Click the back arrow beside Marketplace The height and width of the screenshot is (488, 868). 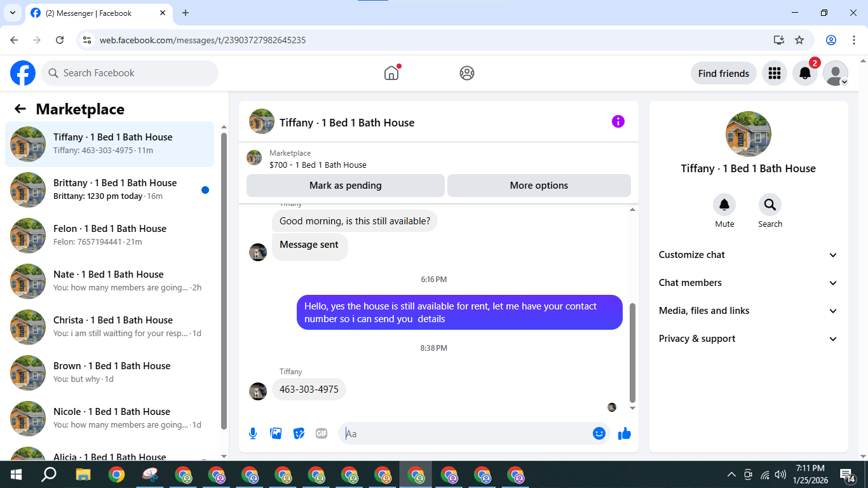20,109
